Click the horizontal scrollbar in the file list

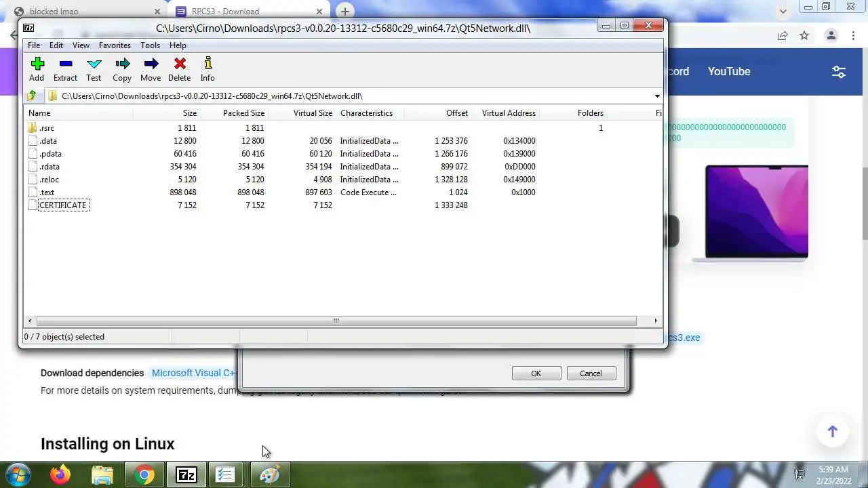336,321
